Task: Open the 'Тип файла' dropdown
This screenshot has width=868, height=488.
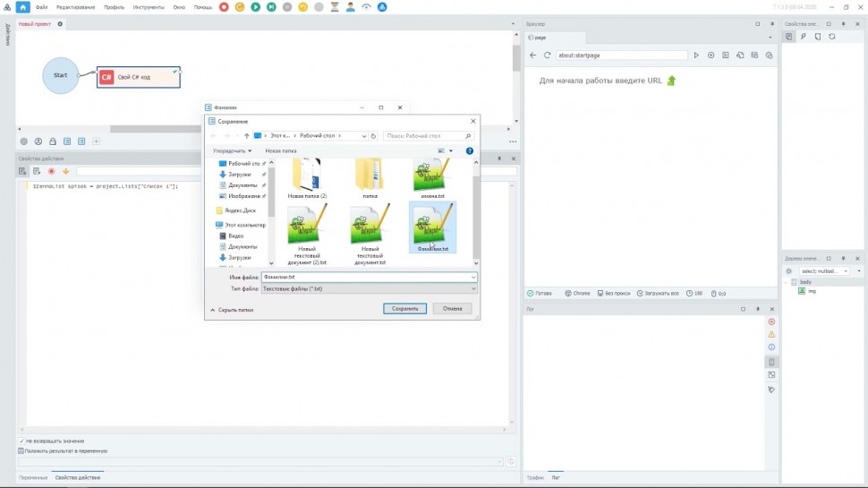Action: tap(369, 289)
